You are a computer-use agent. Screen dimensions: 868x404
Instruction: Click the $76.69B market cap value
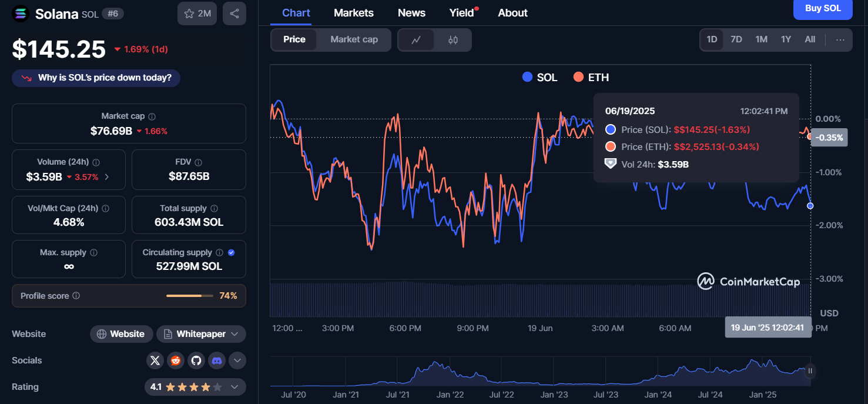point(111,131)
